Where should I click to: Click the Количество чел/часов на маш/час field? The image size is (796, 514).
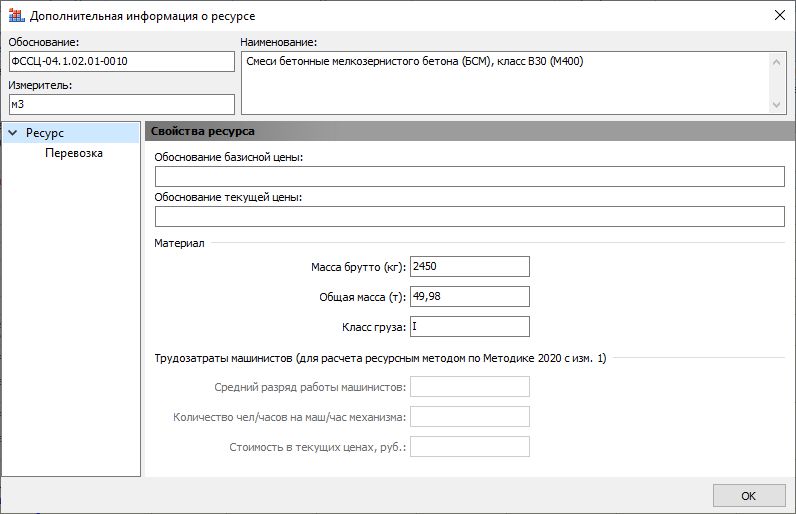click(470, 417)
